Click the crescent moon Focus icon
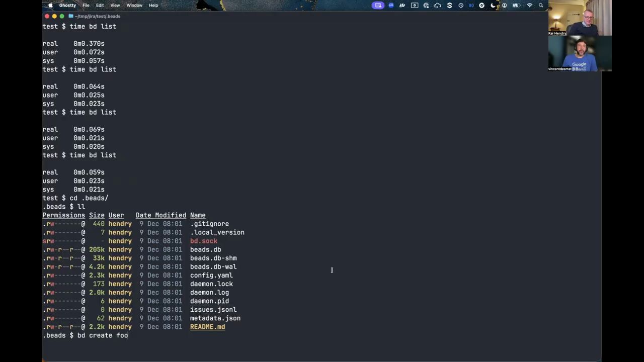The height and width of the screenshot is (362, 644). pos(493,6)
